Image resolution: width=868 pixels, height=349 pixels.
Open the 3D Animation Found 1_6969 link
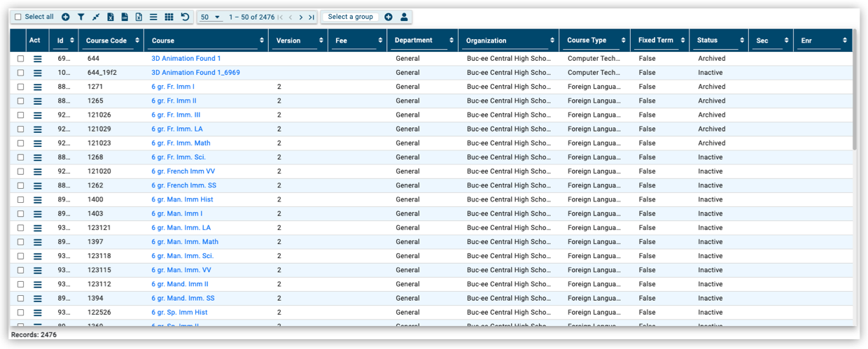(195, 73)
